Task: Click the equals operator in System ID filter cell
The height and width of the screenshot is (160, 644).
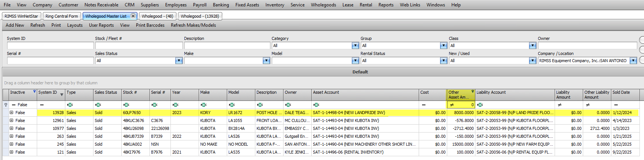Action: 42,105
